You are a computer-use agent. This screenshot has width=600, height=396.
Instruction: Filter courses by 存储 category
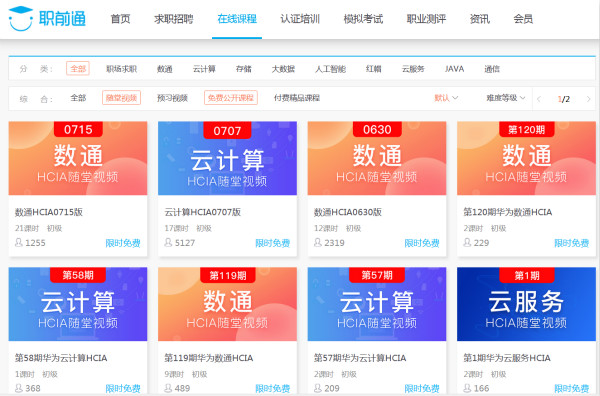(x=244, y=69)
